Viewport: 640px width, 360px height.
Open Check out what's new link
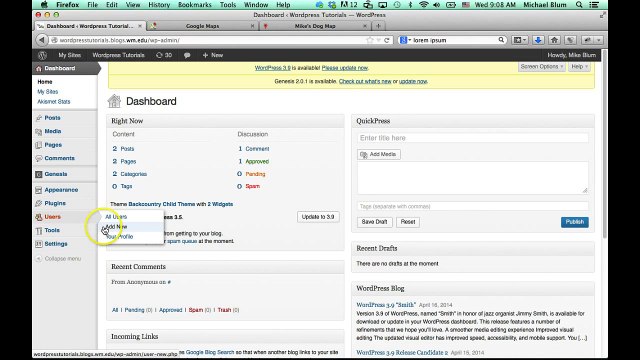coord(365,81)
